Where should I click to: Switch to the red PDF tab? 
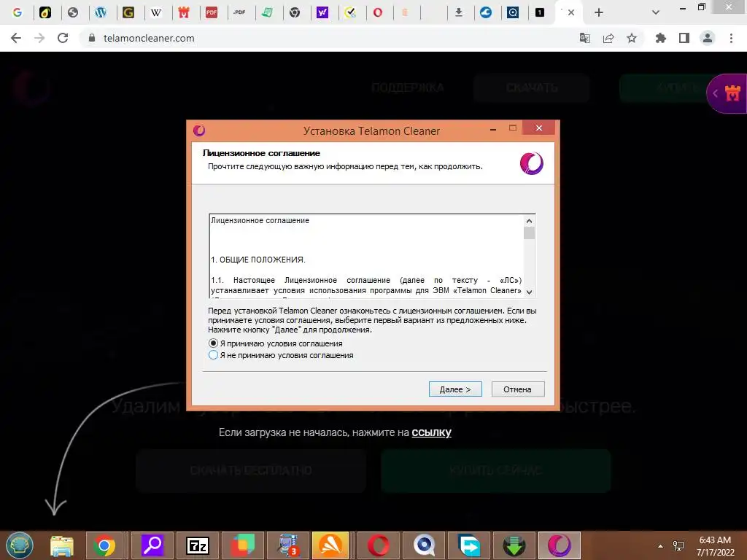pyautogui.click(x=212, y=12)
